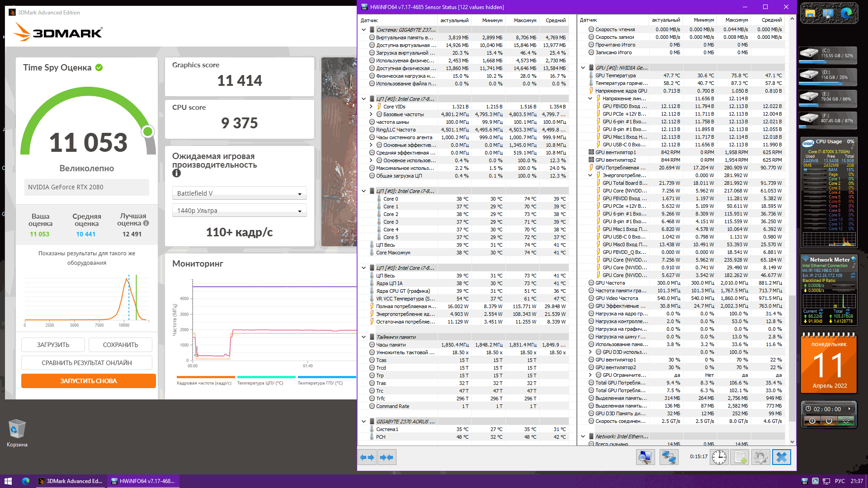Open the 1440p Ультра resolution dropdown
The width and height of the screenshot is (868, 488).
click(x=239, y=211)
